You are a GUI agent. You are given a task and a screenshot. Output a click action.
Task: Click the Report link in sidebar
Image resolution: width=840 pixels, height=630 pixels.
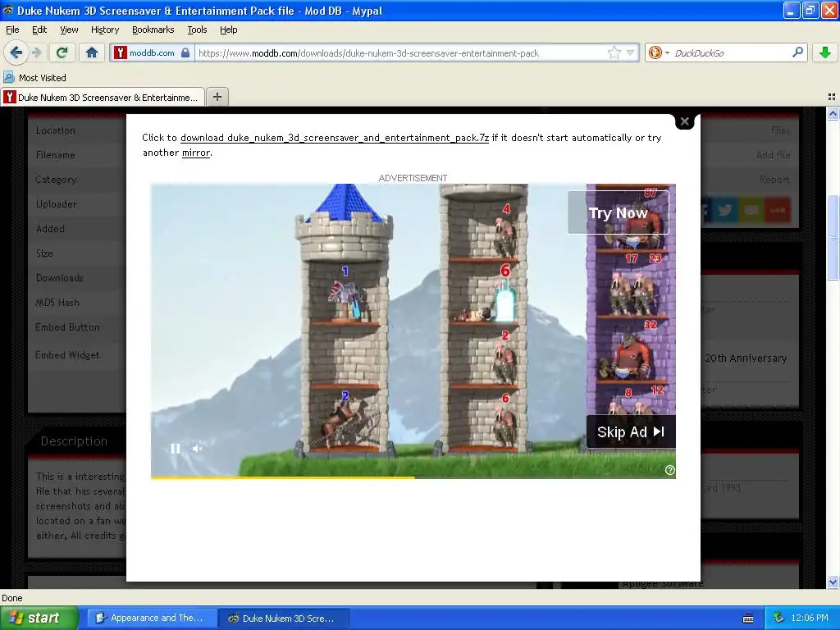[774, 180]
